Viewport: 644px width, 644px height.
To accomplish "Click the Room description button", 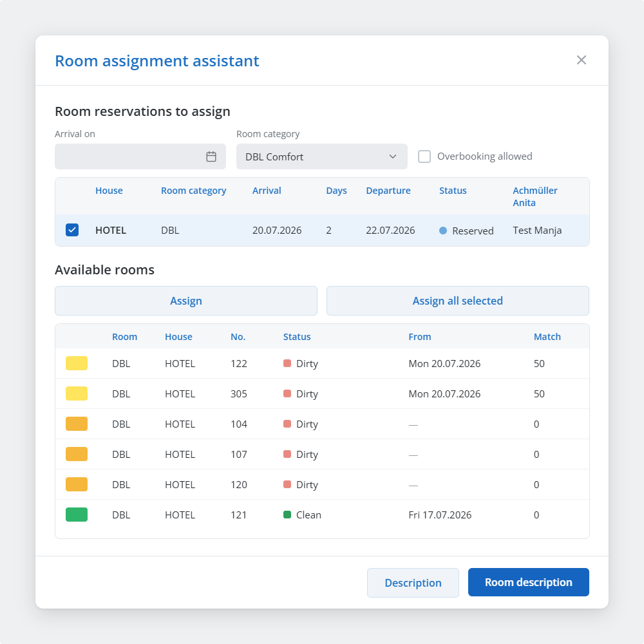I will click(x=528, y=582).
